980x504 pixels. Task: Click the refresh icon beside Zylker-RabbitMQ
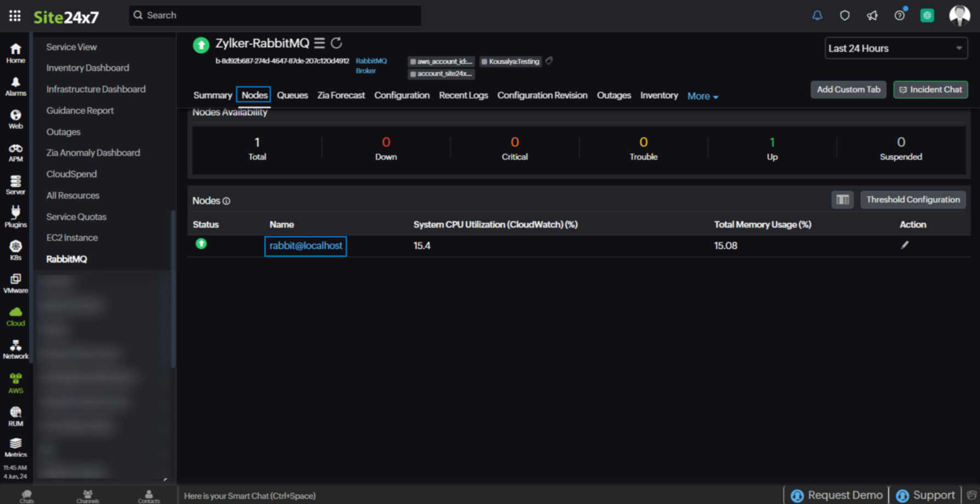(336, 43)
